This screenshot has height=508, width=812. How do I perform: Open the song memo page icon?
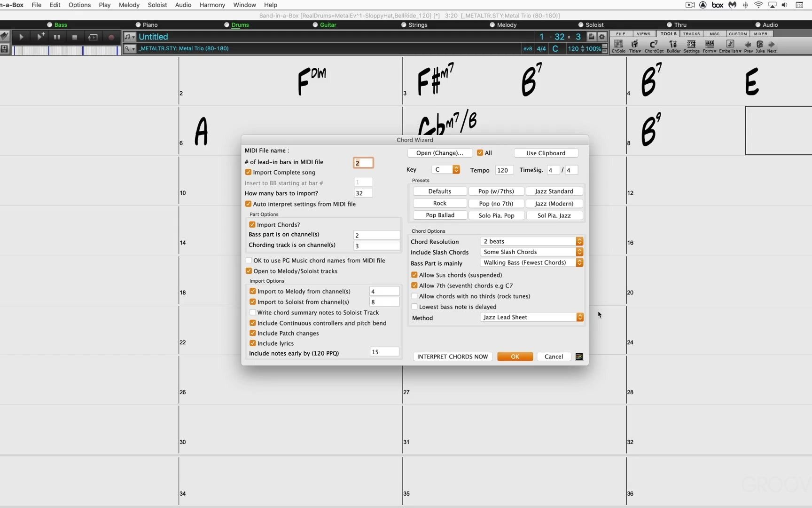592,37
